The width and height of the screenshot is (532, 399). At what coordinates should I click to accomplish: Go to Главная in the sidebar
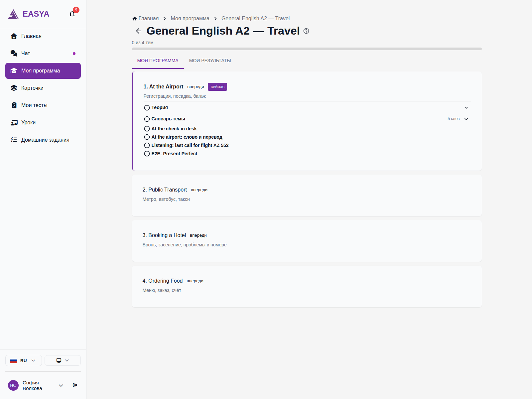tap(43, 36)
